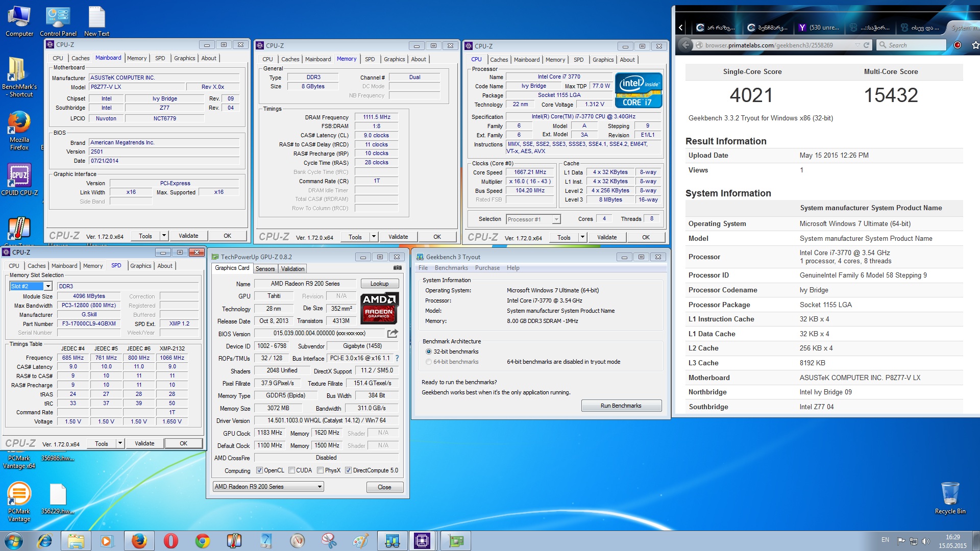Open the Control Panel desktop icon
This screenshot has width=980, height=551.
(58, 21)
